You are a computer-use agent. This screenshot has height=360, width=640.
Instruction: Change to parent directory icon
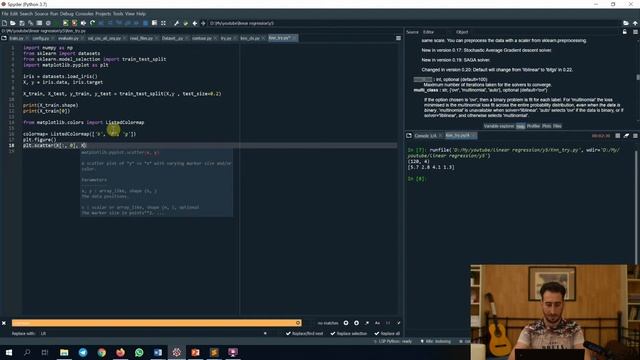coord(635,23)
